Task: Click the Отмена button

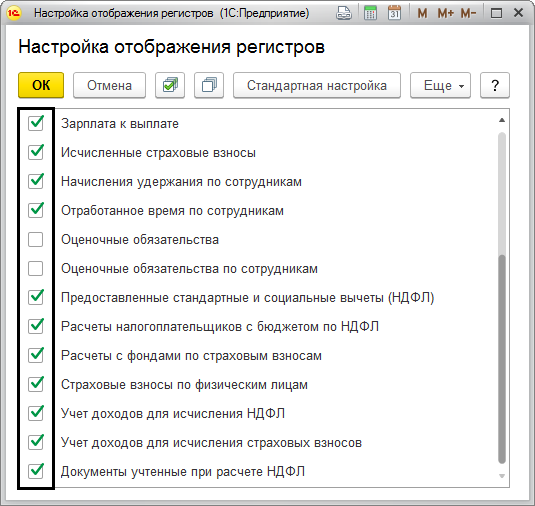Action: coord(110,85)
